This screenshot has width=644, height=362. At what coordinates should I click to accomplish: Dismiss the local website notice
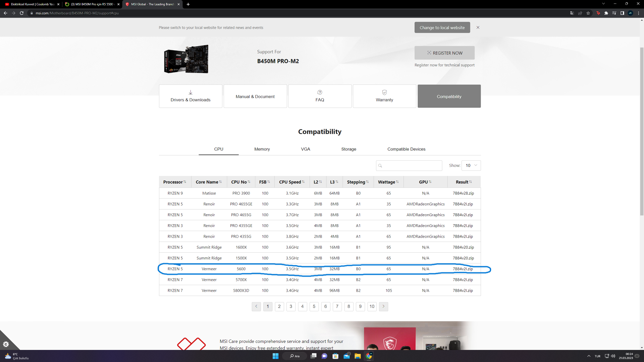[x=478, y=27]
